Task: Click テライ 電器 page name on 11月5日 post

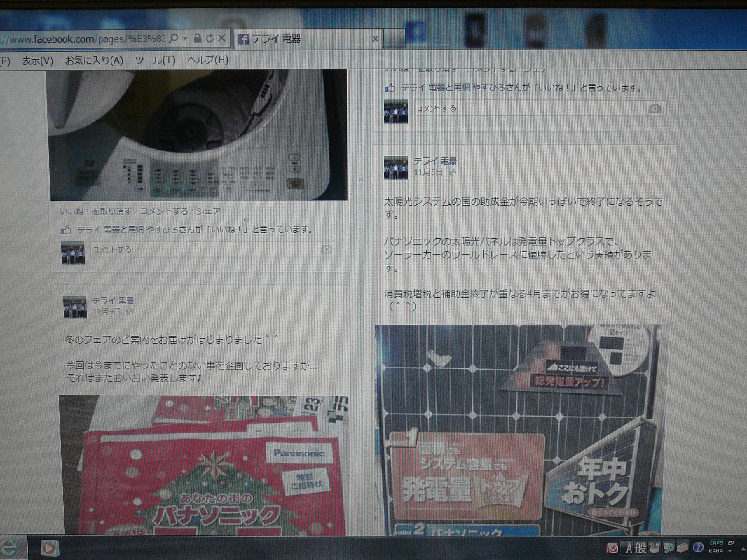Action: [435, 161]
